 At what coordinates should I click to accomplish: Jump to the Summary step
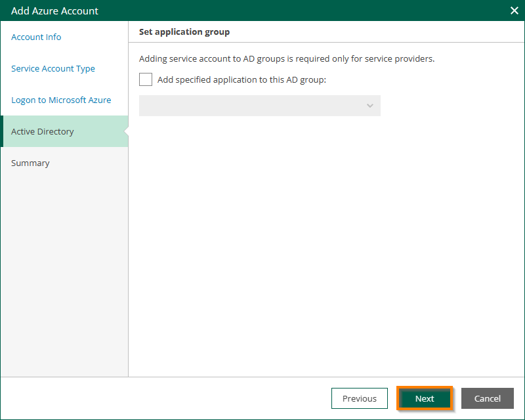(x=30, y=163)
